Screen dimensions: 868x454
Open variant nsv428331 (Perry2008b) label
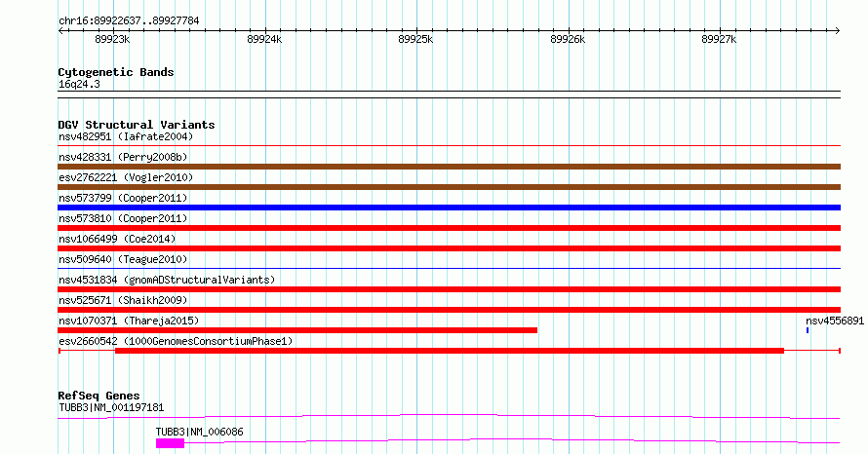pyautogui.click(x=123, y=157)
